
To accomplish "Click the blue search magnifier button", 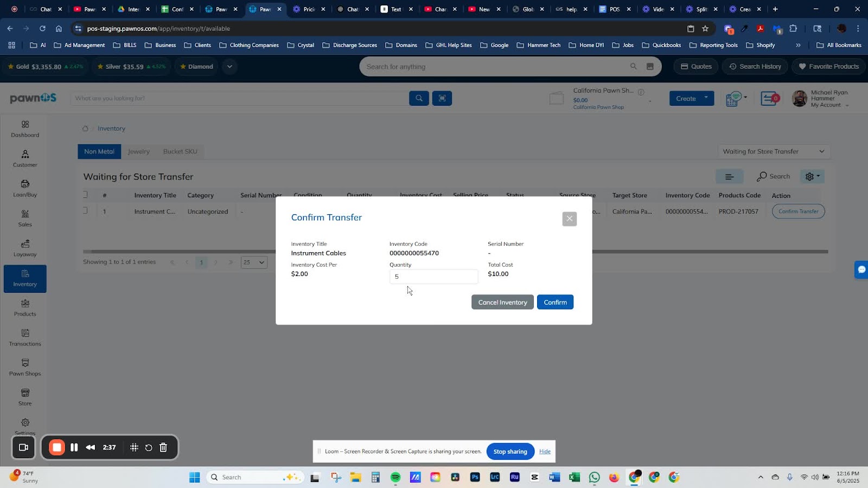I will [x=419, y=98].
